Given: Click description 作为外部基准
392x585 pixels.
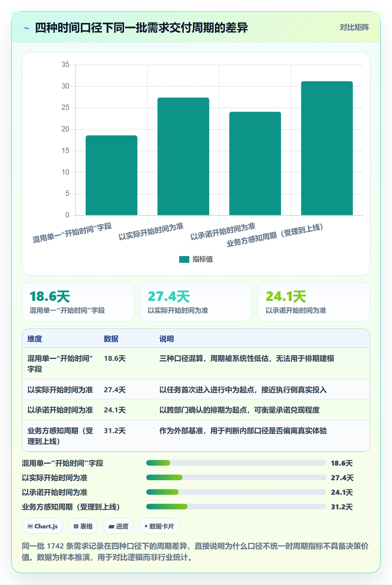Looking at the screenshot, I should coord(243,431).
